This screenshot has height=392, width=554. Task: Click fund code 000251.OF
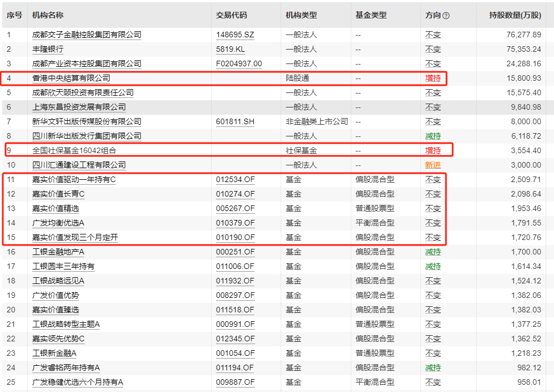[236, 252]
